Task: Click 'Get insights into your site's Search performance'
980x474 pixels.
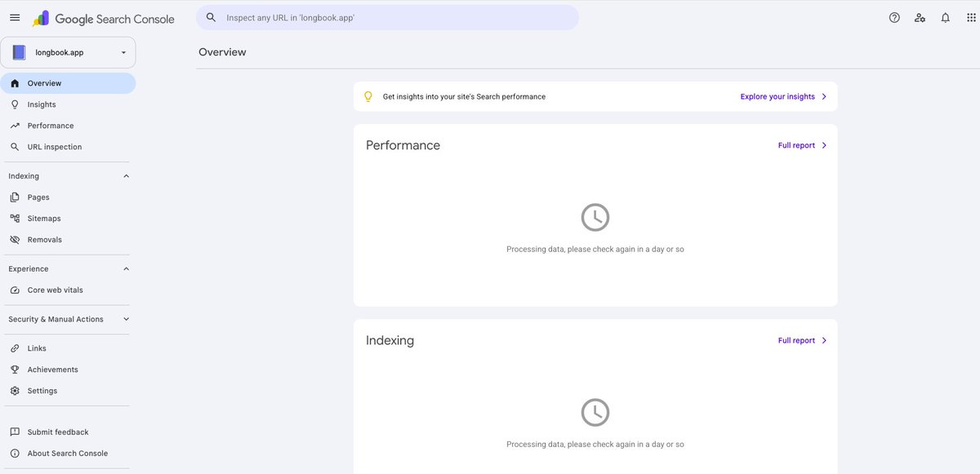Action: tap(464, 96)
